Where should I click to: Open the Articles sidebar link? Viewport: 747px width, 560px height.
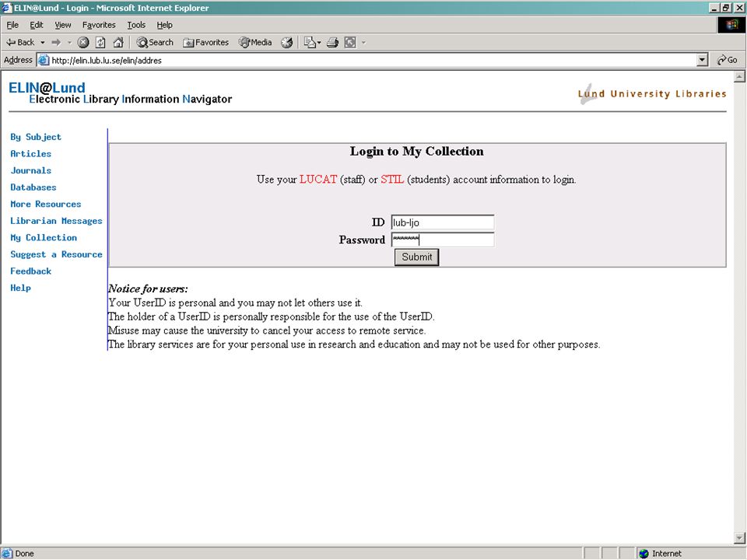point(30,154)
